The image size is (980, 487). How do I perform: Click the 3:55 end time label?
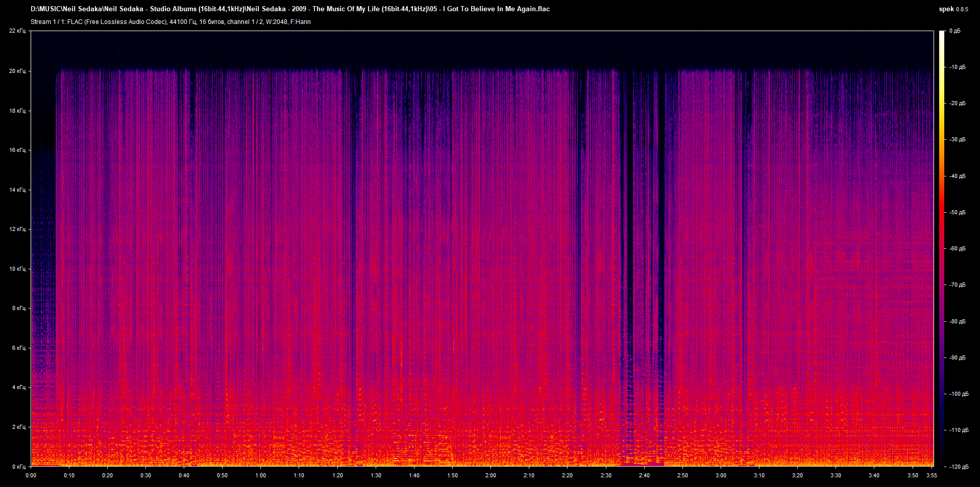pos(932,475)
